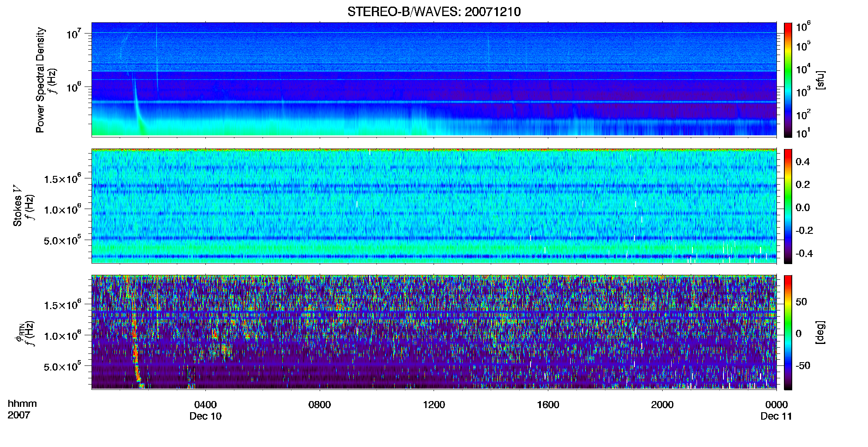
Task: Click the 2000 time axis label
Action: (x=662, y=404)
